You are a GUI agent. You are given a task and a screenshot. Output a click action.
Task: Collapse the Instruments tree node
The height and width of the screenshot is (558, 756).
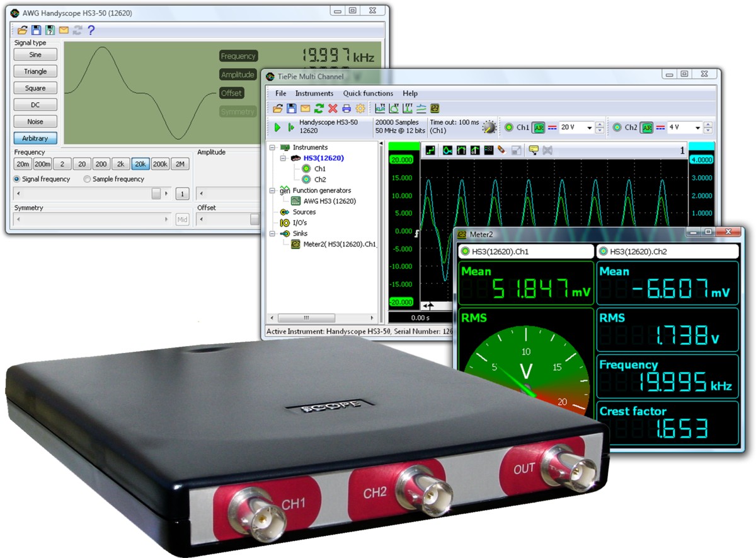(x=272, y=148)
